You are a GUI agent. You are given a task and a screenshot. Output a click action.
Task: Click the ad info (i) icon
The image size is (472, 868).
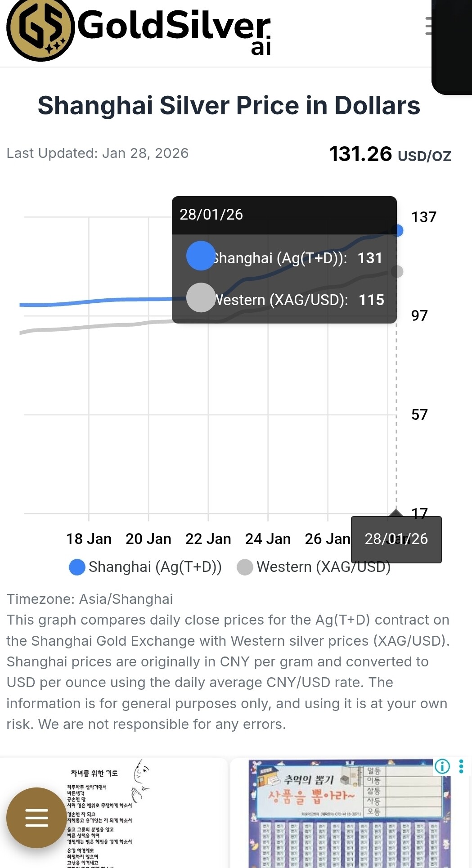click(x=442, y=766)
